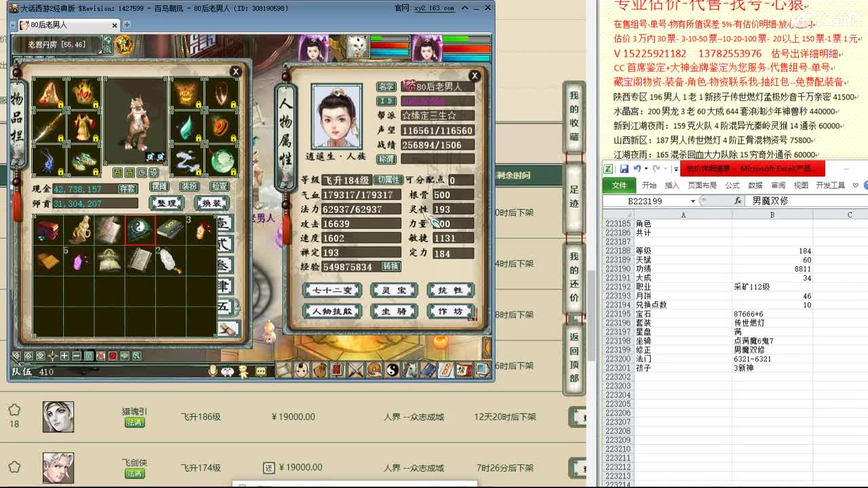
Task: Click the fx insert function icon
Action: (x=738, y=201)
